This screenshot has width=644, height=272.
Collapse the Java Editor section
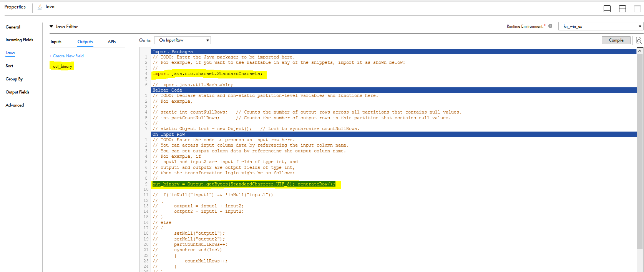pos(51,27)
